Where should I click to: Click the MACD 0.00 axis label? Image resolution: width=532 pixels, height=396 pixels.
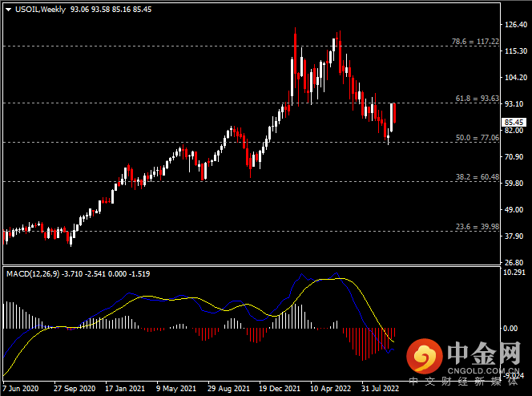click(511, 329)
